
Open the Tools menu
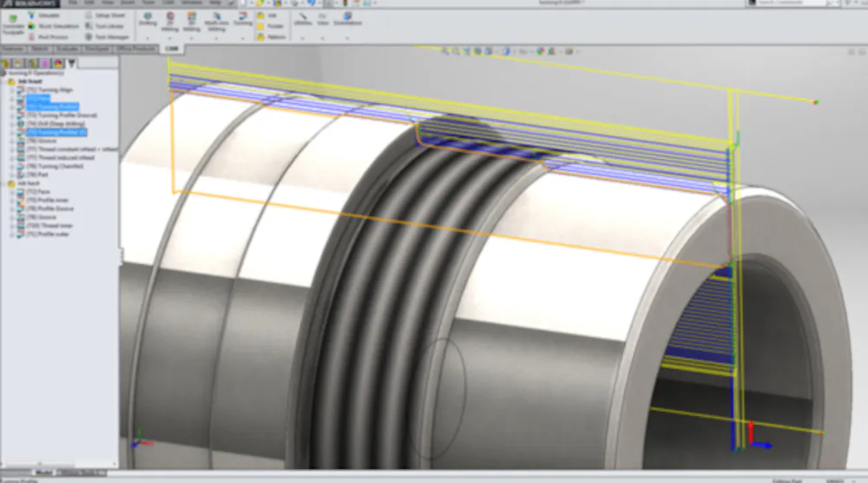click(149, 3)
